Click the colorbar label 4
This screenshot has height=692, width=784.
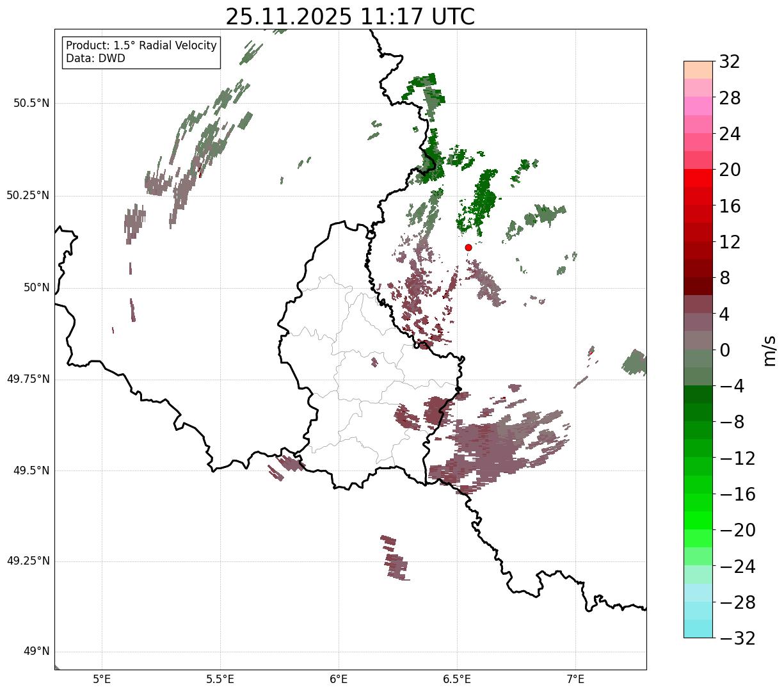[x=724, y=314]
